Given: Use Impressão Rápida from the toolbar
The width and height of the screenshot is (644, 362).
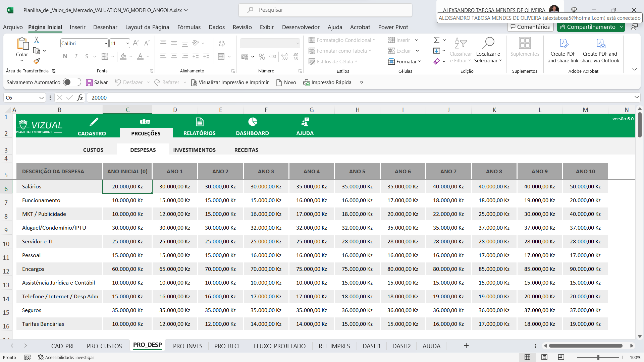Looking at the screenshot, I should [x=327, y=82].
